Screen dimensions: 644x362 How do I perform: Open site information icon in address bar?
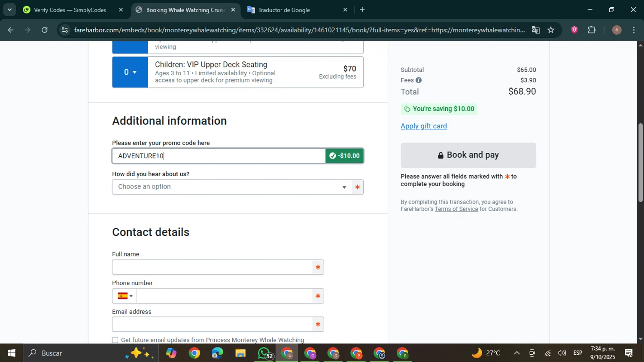pyautogui.click(x=64, y=30)
